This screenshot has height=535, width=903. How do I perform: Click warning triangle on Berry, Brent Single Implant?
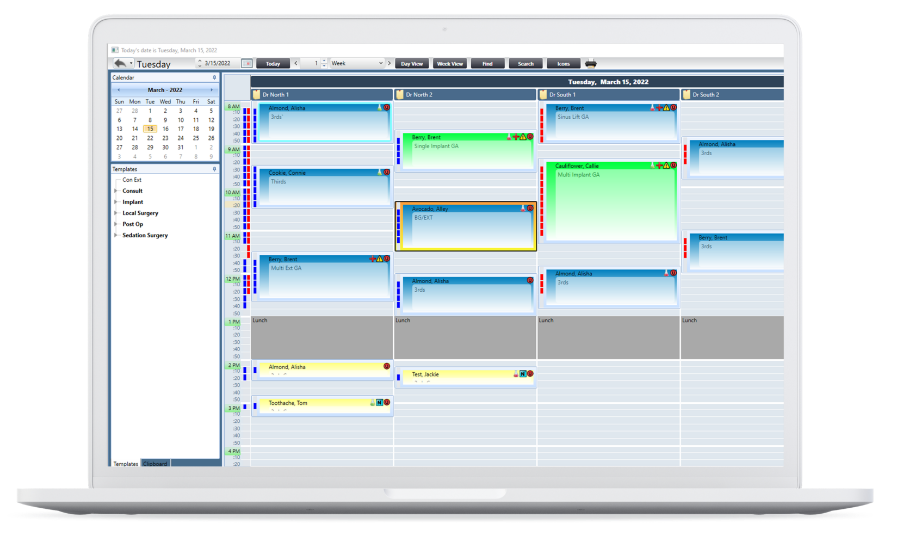[522, 137]
